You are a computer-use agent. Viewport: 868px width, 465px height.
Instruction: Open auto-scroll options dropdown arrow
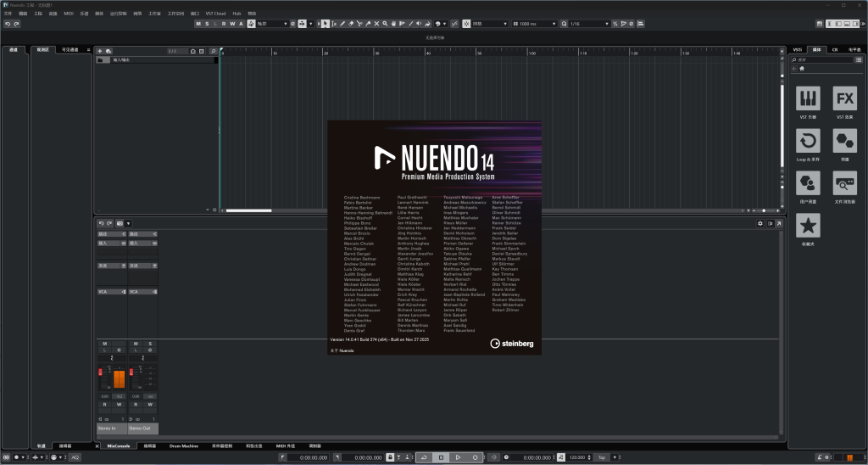[310, 24]
